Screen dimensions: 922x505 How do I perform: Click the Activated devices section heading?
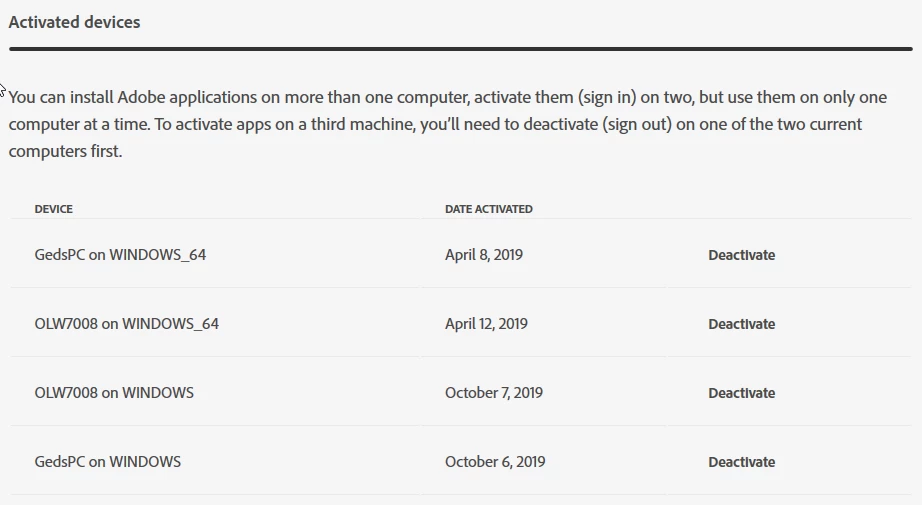click(75, 22)
